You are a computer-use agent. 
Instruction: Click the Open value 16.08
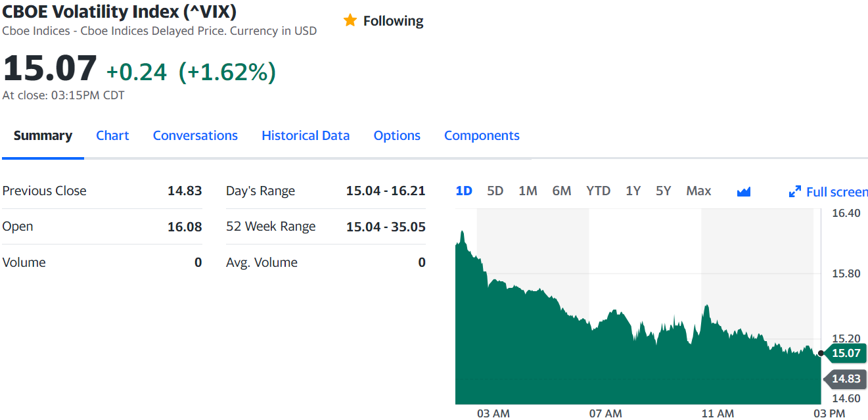tap(185, 227)
